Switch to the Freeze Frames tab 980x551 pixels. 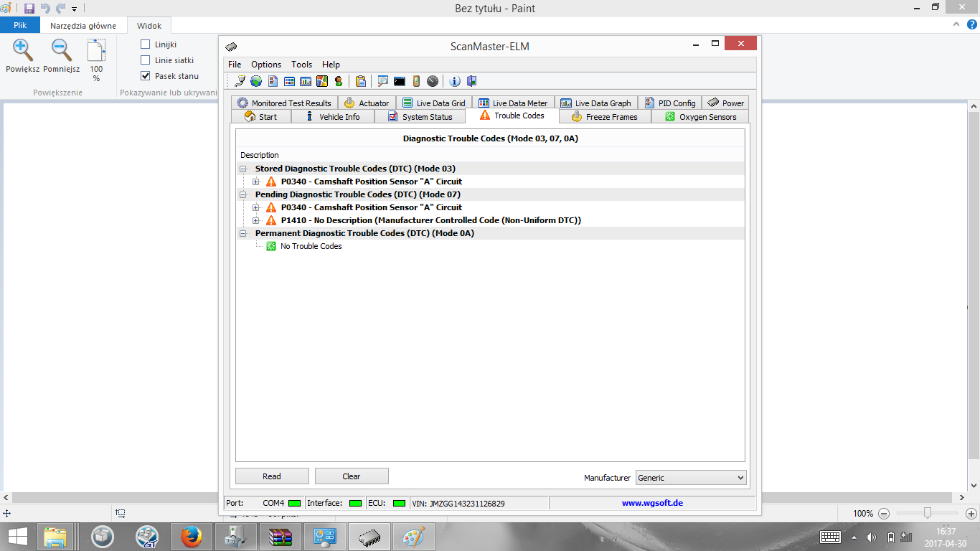pos(604,117)
